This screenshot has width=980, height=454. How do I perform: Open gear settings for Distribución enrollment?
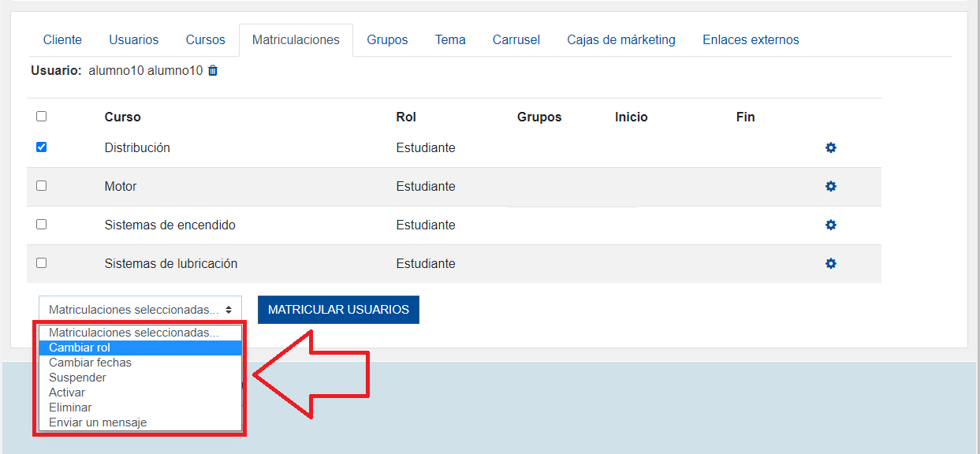pos(830,148)
